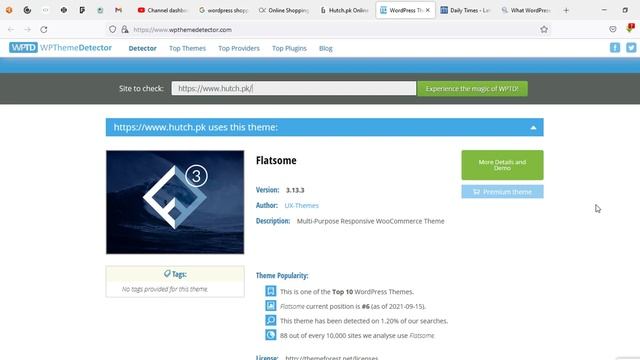Image resolution: width=640 pixels, height=360 pixels.
Task: Click the pie chart sites analysed icon
Action: click(271, 335)
